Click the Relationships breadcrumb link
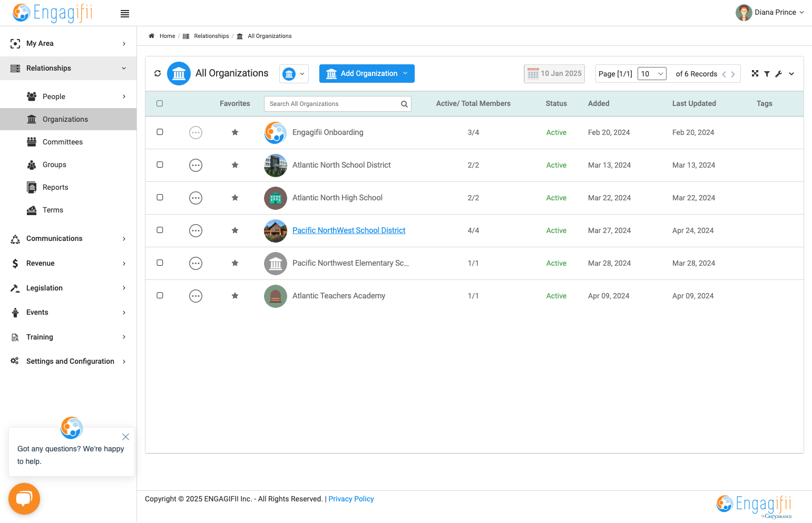Viewport: 812px width, 523px height. point(211,36)
